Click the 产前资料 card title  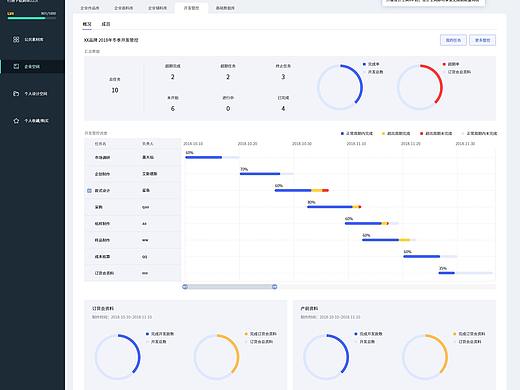click(x=309, y=308)
